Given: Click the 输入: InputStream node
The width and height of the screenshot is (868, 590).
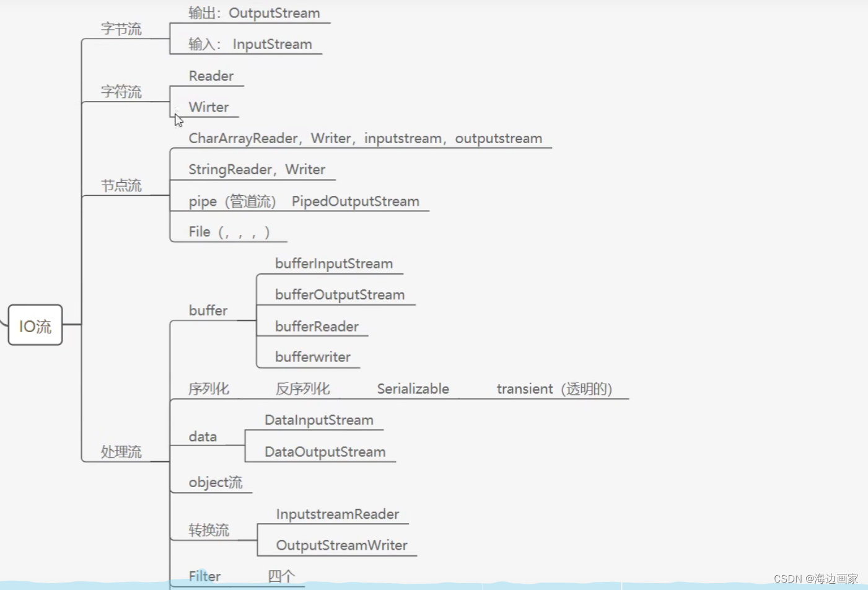Looking at the screenshot, I should pyautogui.click(x=250, y=44).
